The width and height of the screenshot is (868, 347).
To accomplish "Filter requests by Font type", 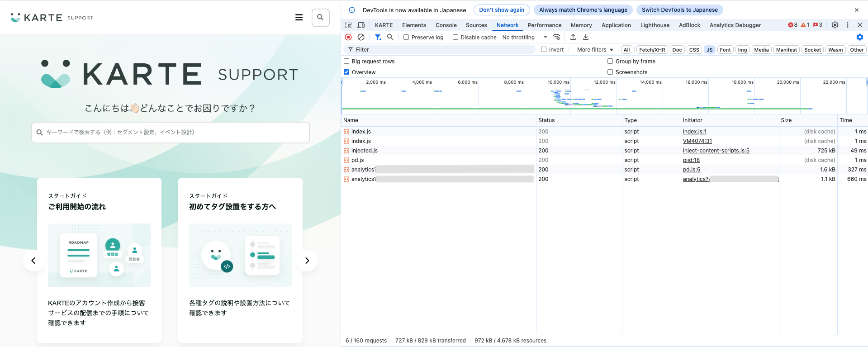I will (725, 50).
